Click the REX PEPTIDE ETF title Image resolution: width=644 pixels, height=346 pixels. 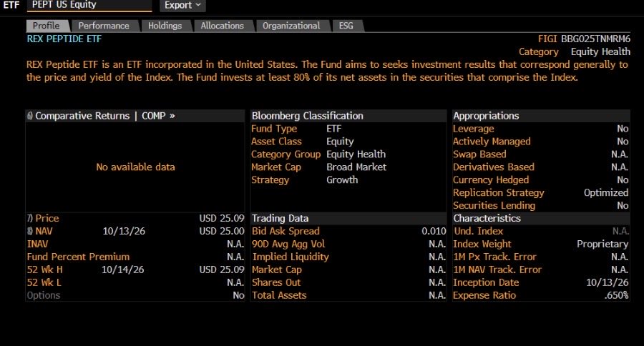[64, 39]
